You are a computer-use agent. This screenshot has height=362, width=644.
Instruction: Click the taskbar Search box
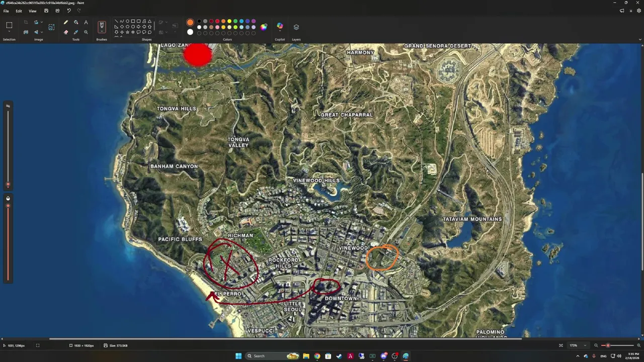click(x=272, y=356)
